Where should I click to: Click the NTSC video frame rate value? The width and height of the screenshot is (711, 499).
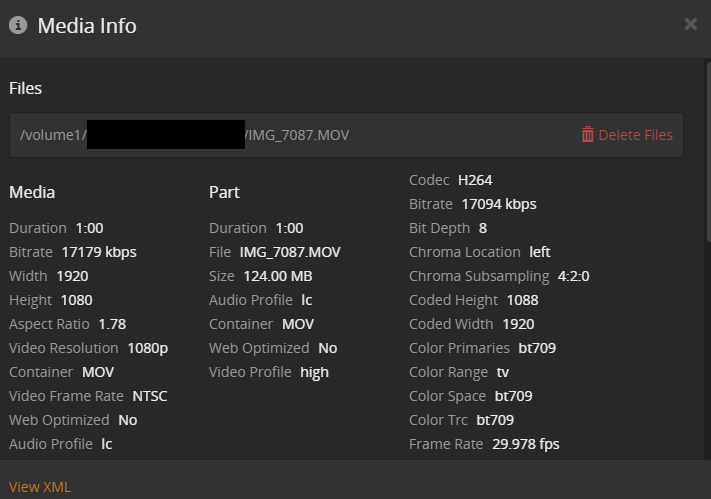[148, 396]
